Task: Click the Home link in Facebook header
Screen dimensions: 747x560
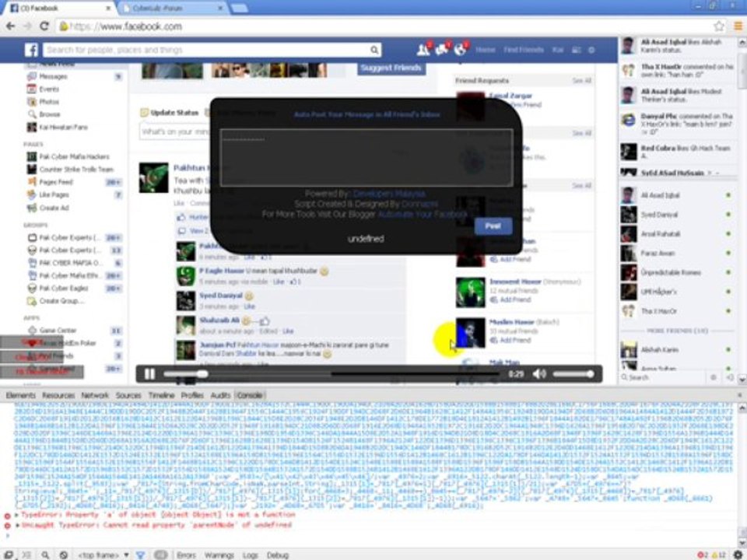Action: (x=485, y=50)
